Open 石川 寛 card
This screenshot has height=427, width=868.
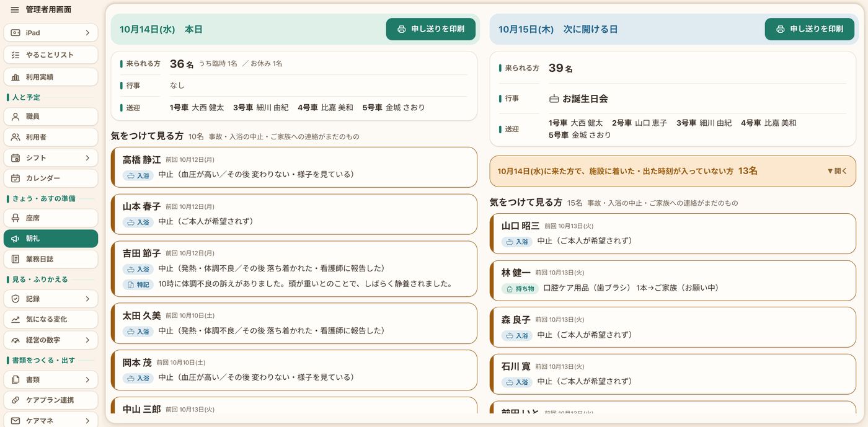pos(673,374)
